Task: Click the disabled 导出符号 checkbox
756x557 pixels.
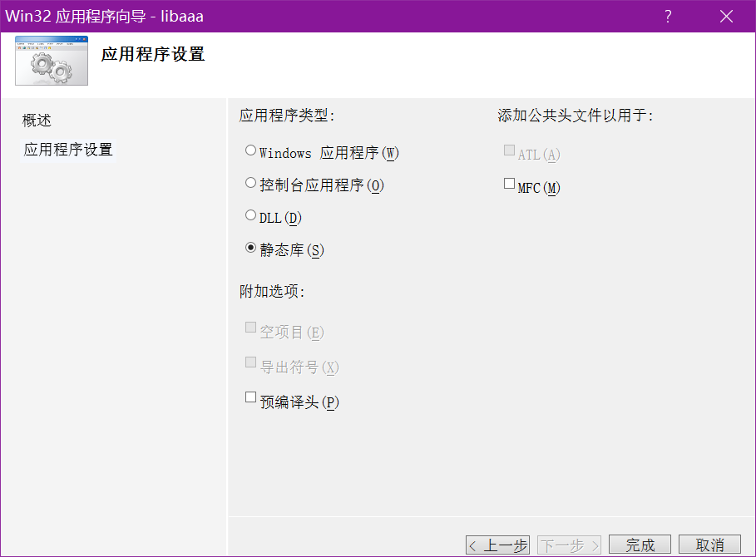Action: [x=250, y=363]
